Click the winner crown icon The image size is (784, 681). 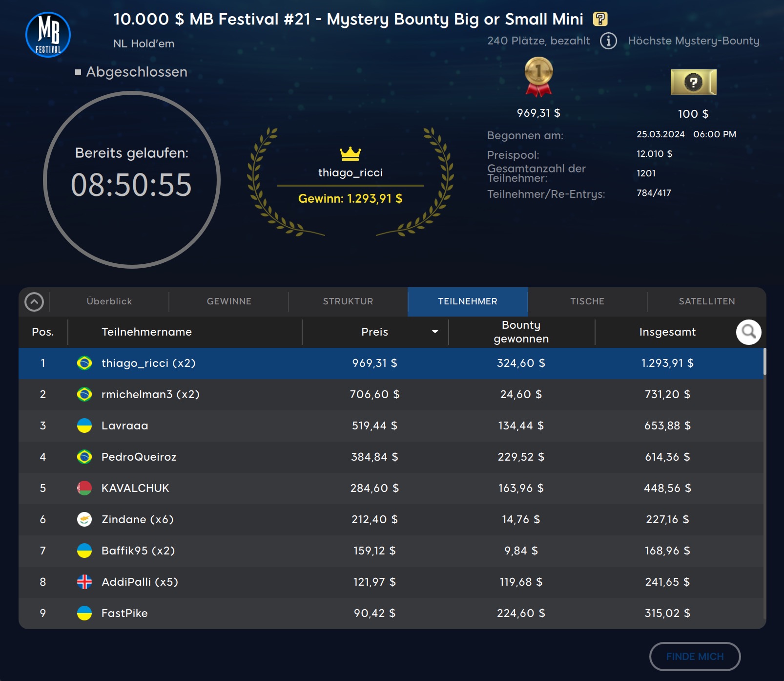point(350,154)
